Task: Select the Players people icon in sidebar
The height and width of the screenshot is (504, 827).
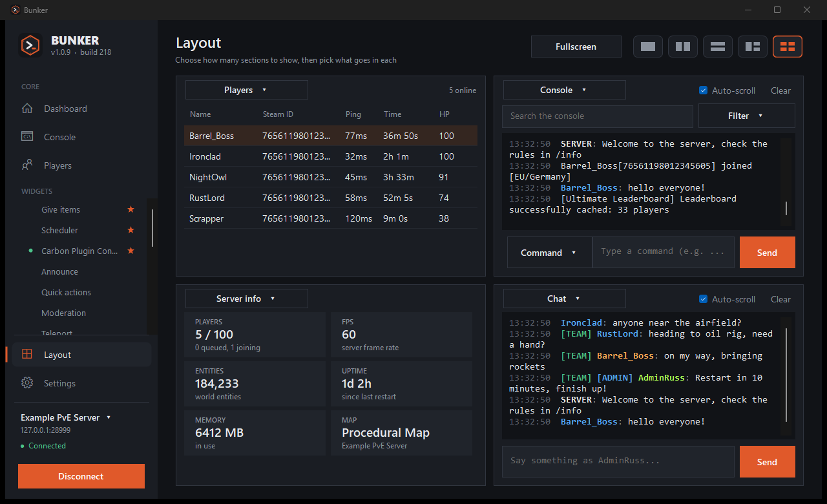Action: [27, 165]
